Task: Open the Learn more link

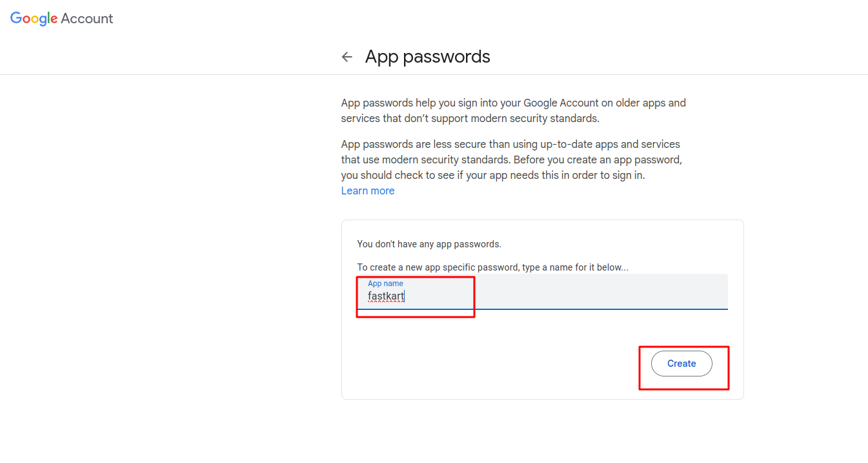Action: (368, 190)
